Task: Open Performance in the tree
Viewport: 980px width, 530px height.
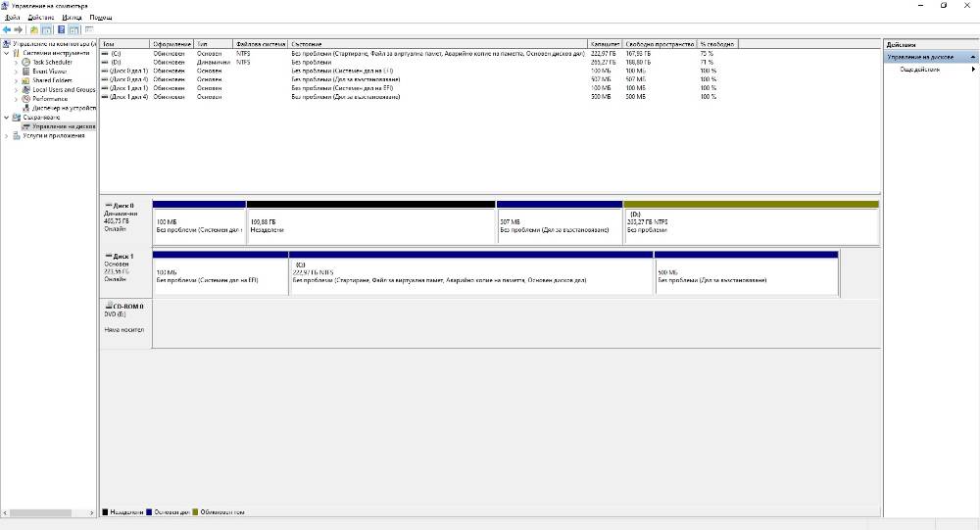Action: point(50,99)
